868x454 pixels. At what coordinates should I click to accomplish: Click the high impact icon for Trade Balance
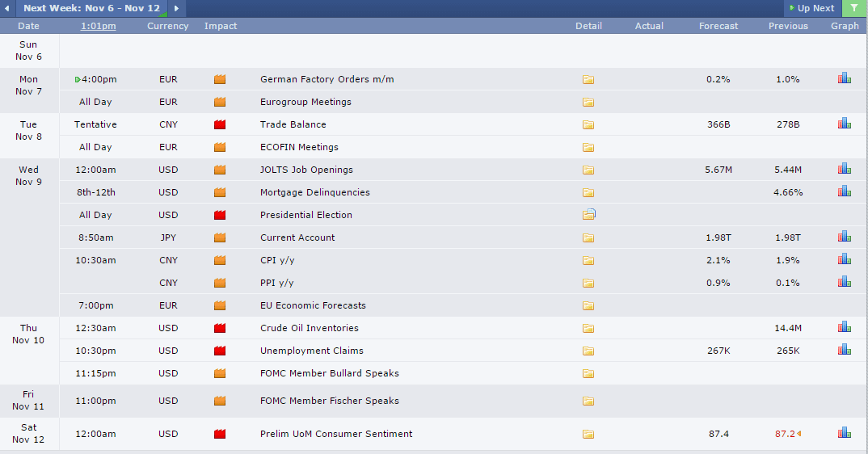220,124
